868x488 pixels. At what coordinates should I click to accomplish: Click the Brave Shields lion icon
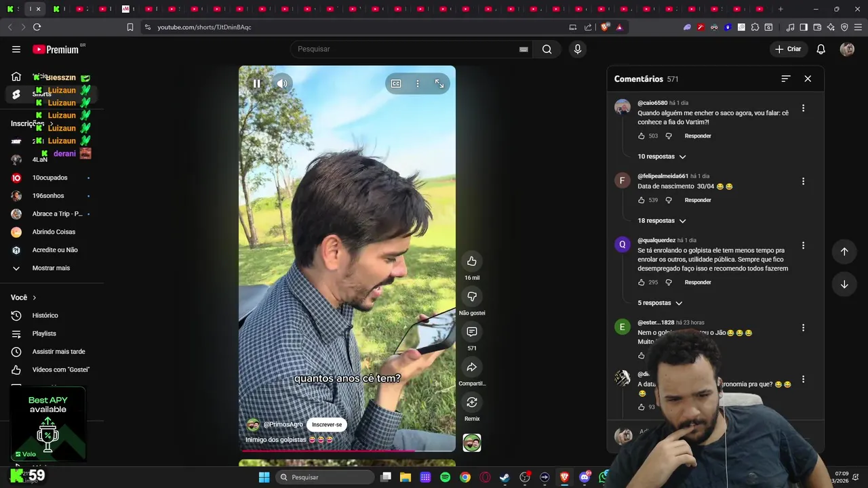(x=606, y=27)
